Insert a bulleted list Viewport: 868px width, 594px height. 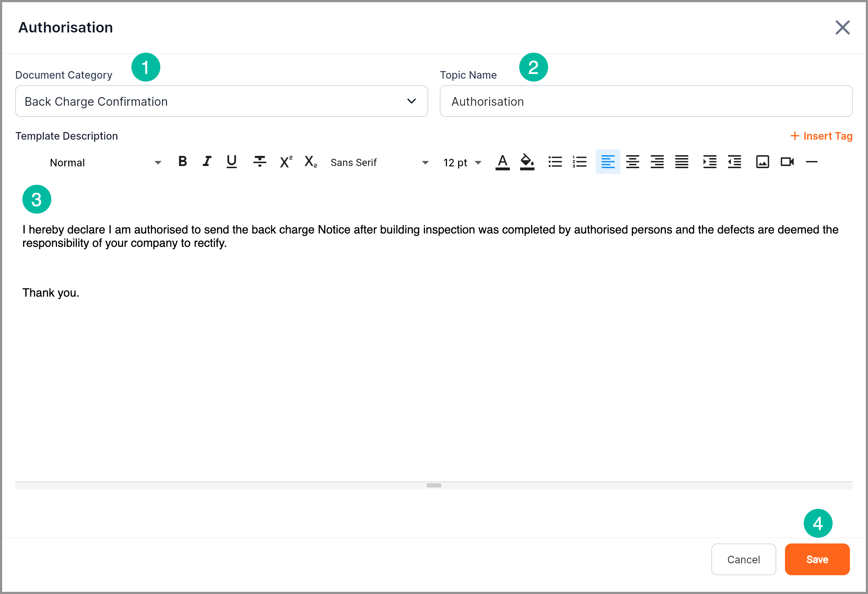(x=555, y=162)
